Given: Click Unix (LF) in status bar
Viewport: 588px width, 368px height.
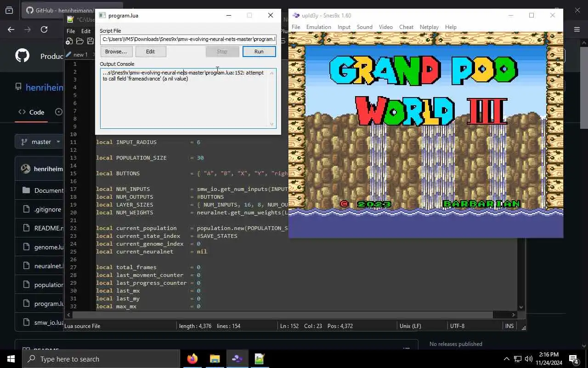Looking at the screenshot, I should (410, 326).
